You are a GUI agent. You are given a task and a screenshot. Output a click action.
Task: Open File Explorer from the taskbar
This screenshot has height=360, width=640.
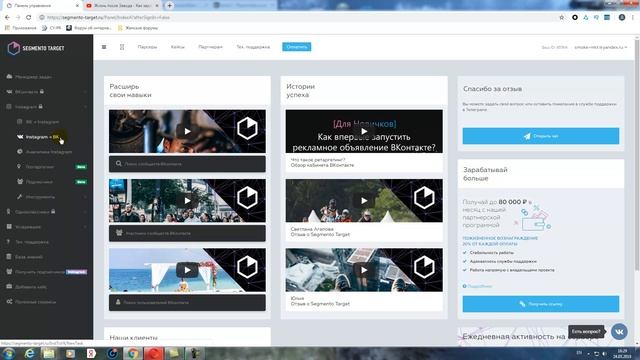pos(49,353)
